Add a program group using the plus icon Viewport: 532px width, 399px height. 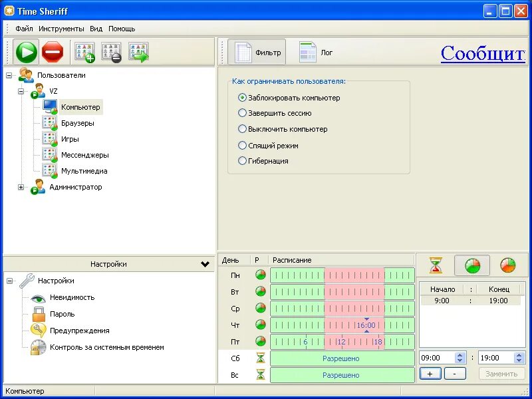[x=84, y=53]
